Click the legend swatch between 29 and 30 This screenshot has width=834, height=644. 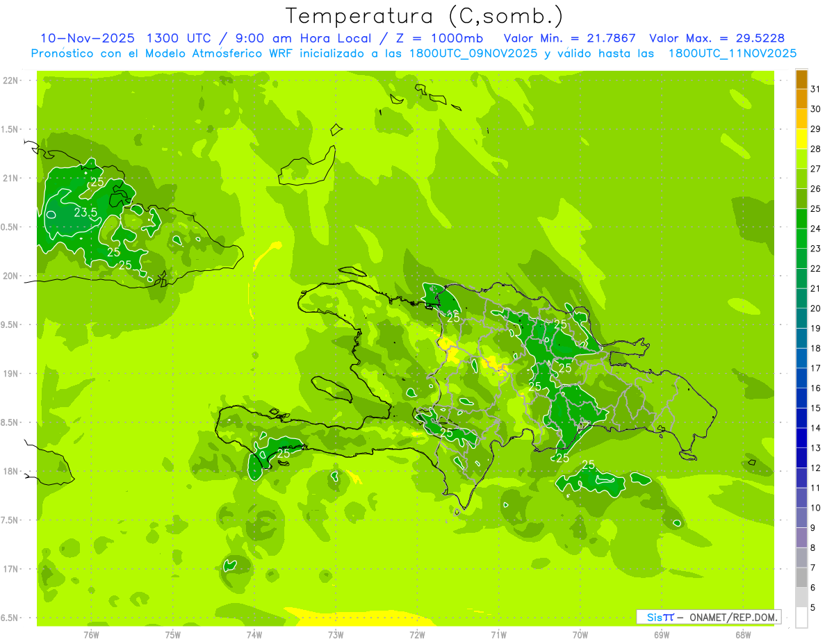coord(801,119)
